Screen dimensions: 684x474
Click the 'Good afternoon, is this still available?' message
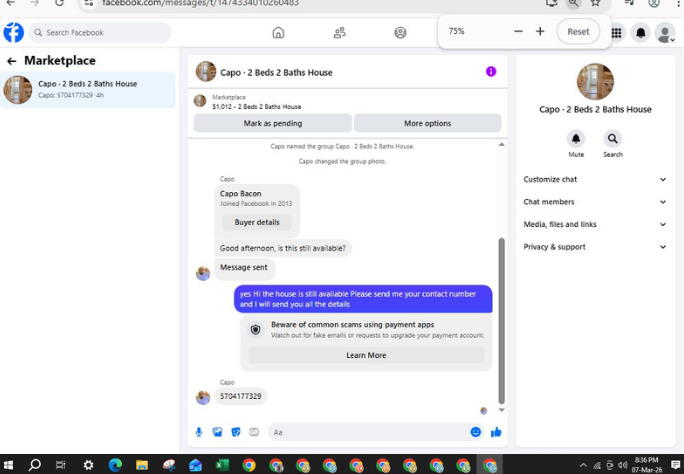point(283,248)
